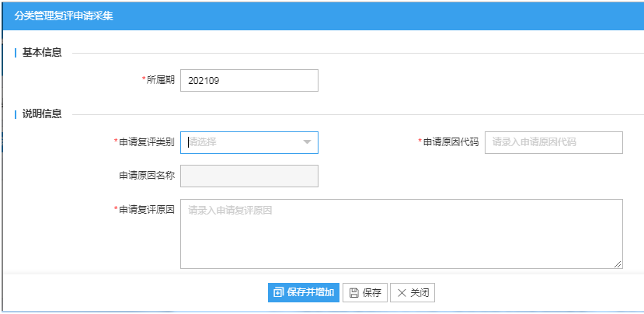Click the 申请原因代码 field label

pyautogui.click(x=451, y=142)
